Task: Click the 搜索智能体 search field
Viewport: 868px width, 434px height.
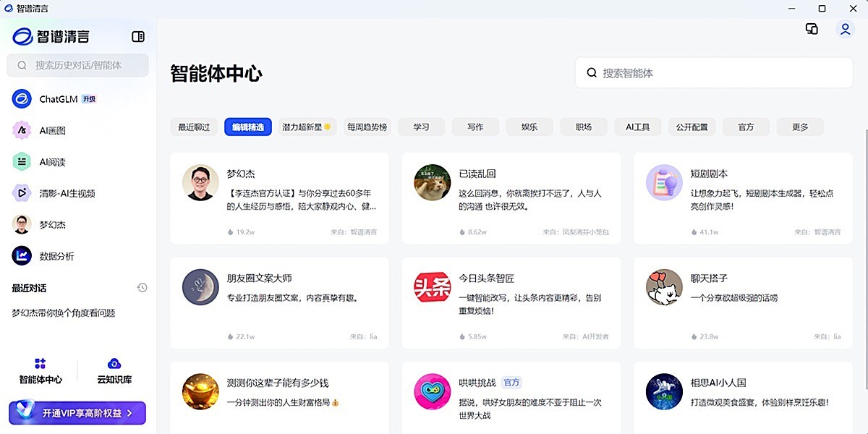Action: click(x=711, y=72)
